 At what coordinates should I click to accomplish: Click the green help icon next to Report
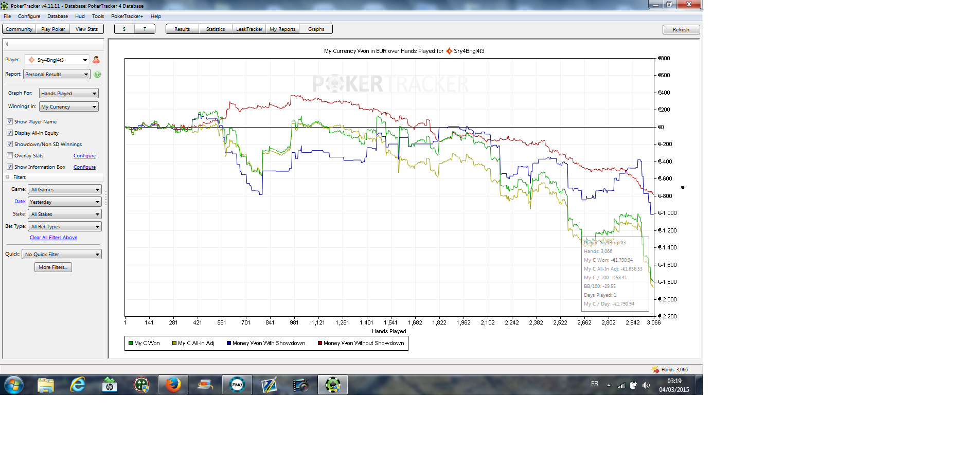(97, 75)
